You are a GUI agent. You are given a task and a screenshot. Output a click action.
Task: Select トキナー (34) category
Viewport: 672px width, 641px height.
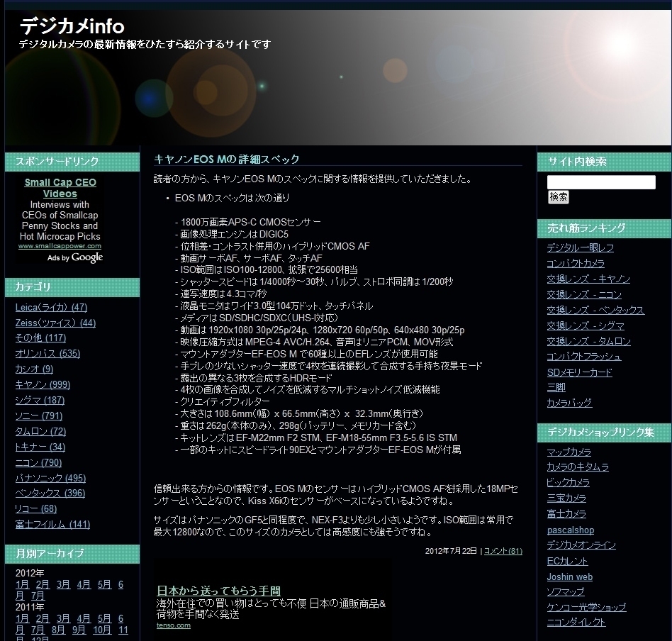40,447
